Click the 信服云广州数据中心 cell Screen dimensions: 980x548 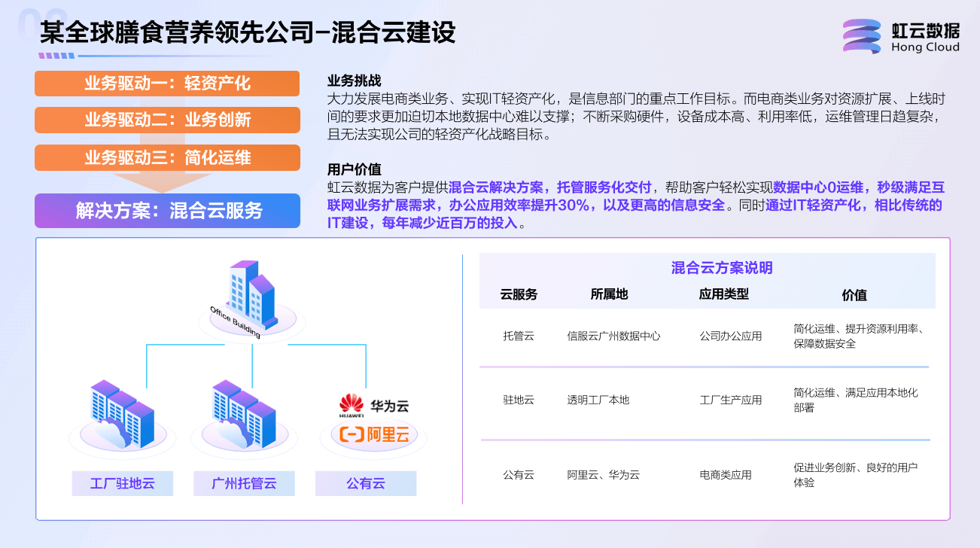point(613,336)
